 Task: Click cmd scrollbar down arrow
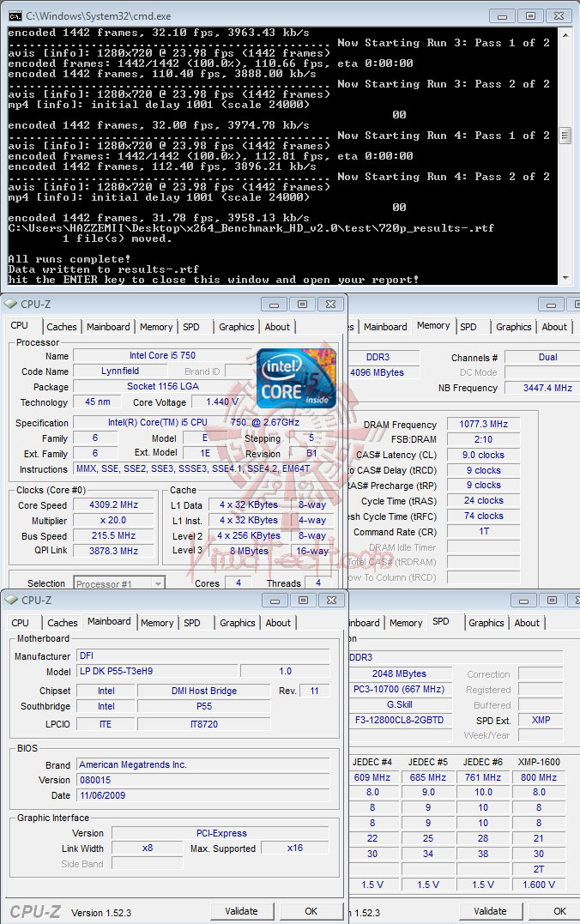point(566,278)
